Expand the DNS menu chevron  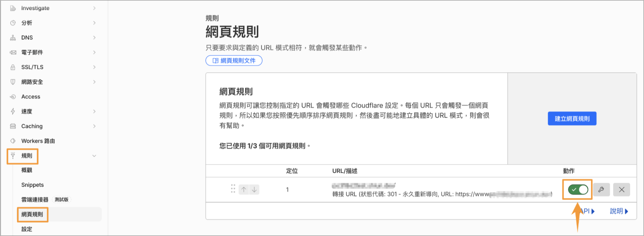coord(94,38)
